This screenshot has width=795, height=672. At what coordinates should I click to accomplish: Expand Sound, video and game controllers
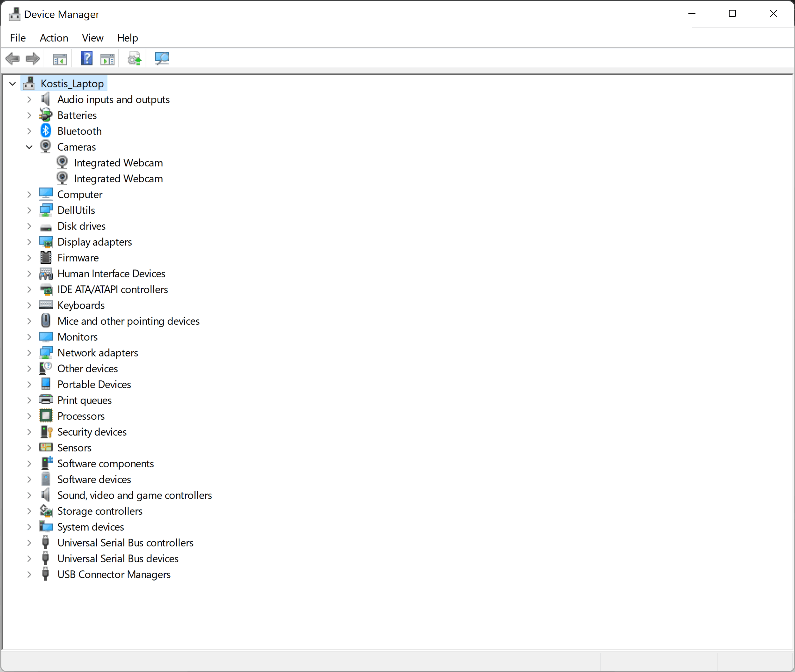(29, 495)
